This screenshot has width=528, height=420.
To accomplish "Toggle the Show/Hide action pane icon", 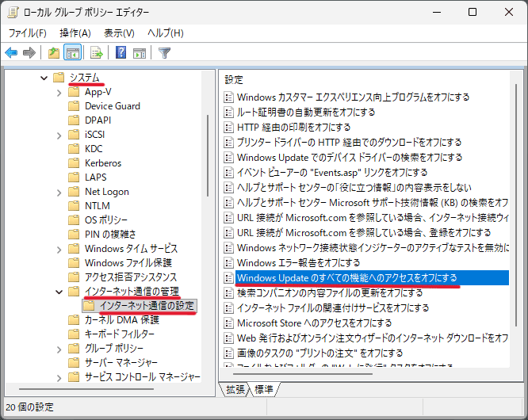I will click(139, 53).
